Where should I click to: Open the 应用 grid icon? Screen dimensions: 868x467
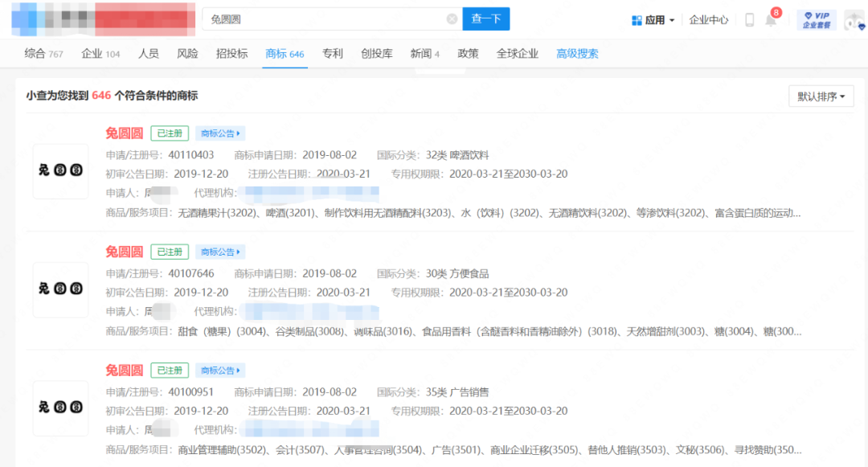click(x=637, y=20)
